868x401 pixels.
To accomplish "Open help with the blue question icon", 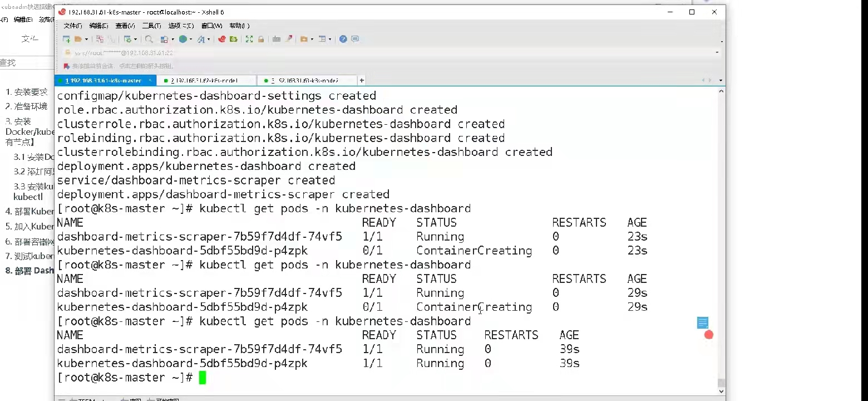I will point(343,39).
